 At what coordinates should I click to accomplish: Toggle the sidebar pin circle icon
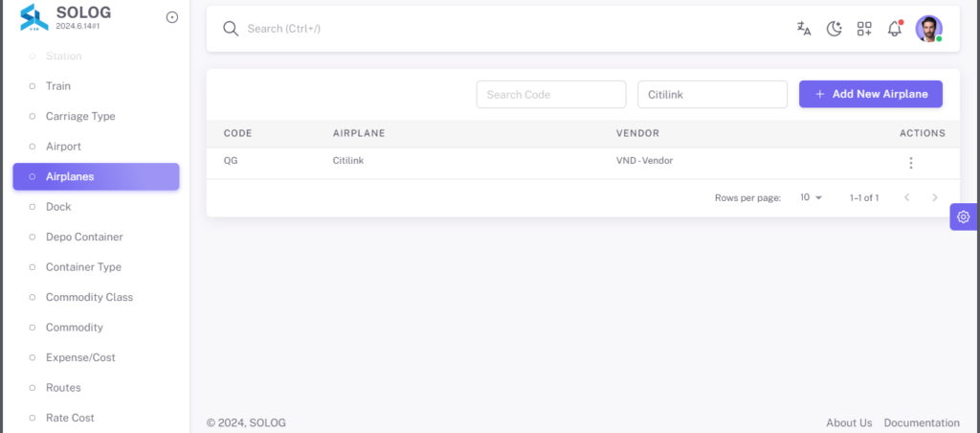tap(172, 17)
